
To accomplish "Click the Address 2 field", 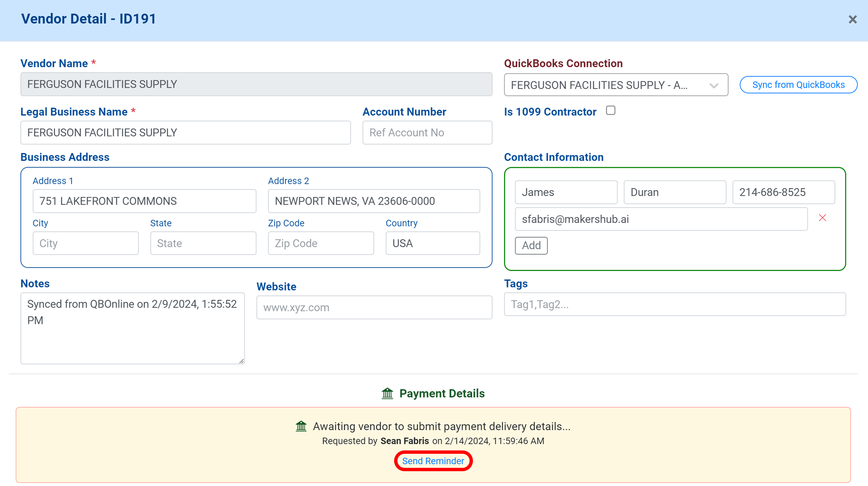I will point(374,201).
